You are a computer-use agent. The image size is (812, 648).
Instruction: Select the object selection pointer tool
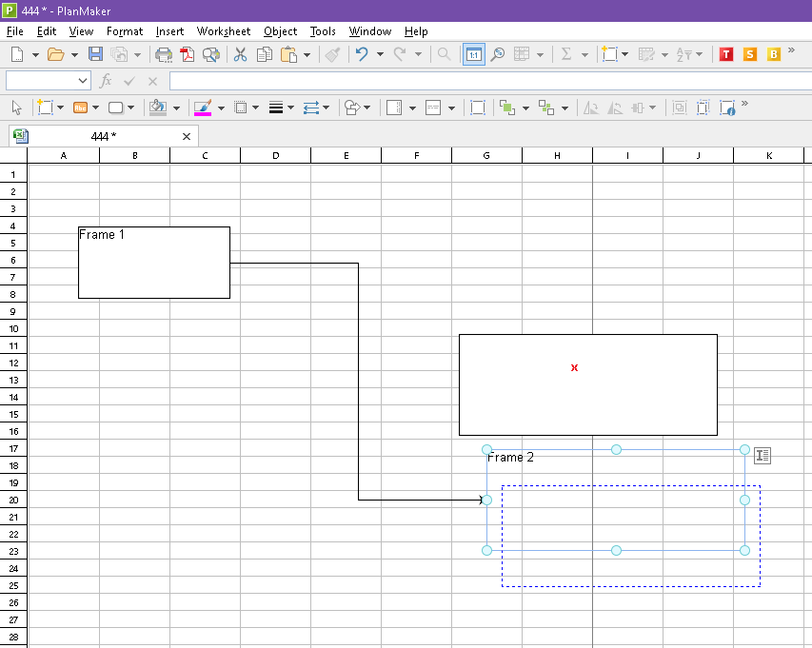click(x=16, y=108)
